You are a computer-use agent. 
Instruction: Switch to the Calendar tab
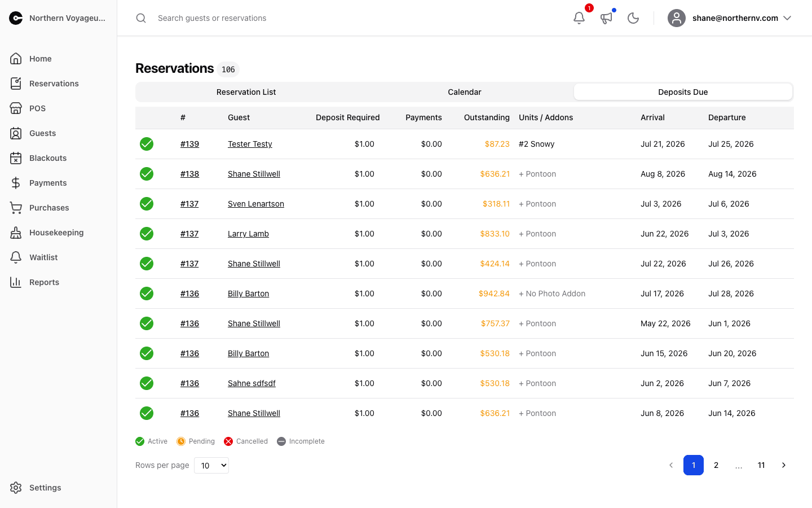click(465, 92)
